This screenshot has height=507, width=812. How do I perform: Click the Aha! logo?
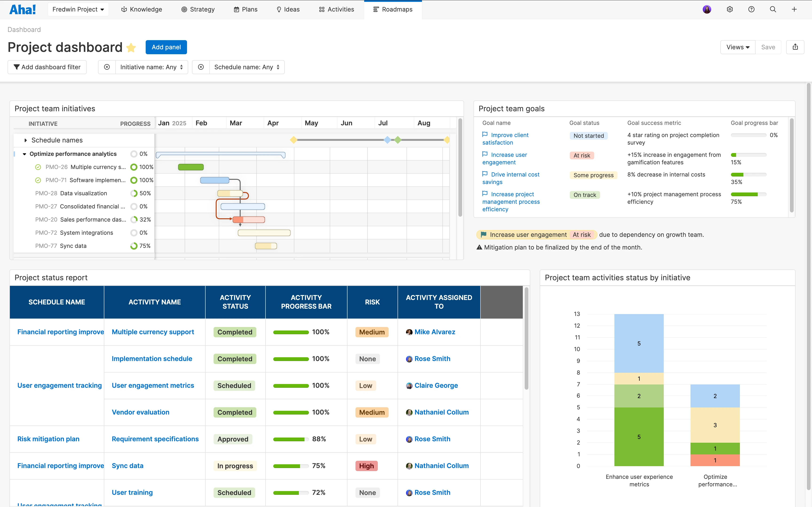coord(23,9)
